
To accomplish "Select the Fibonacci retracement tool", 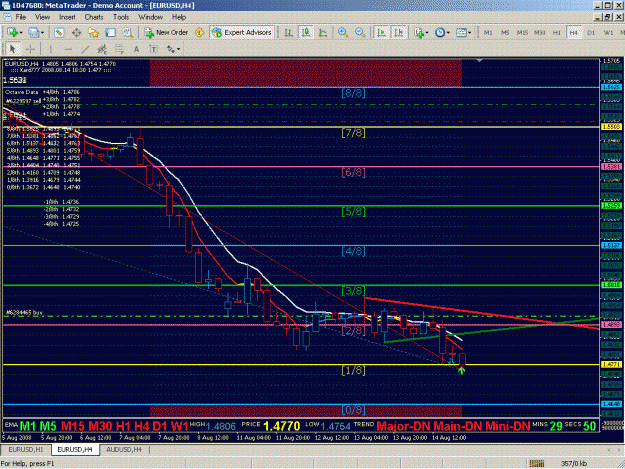I will coord(119,49).
